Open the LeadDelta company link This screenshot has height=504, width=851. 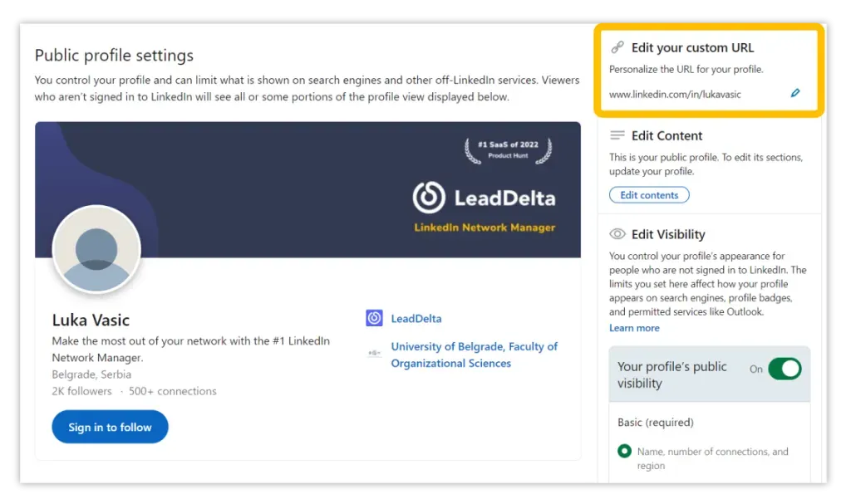click(x=416, y=319)
